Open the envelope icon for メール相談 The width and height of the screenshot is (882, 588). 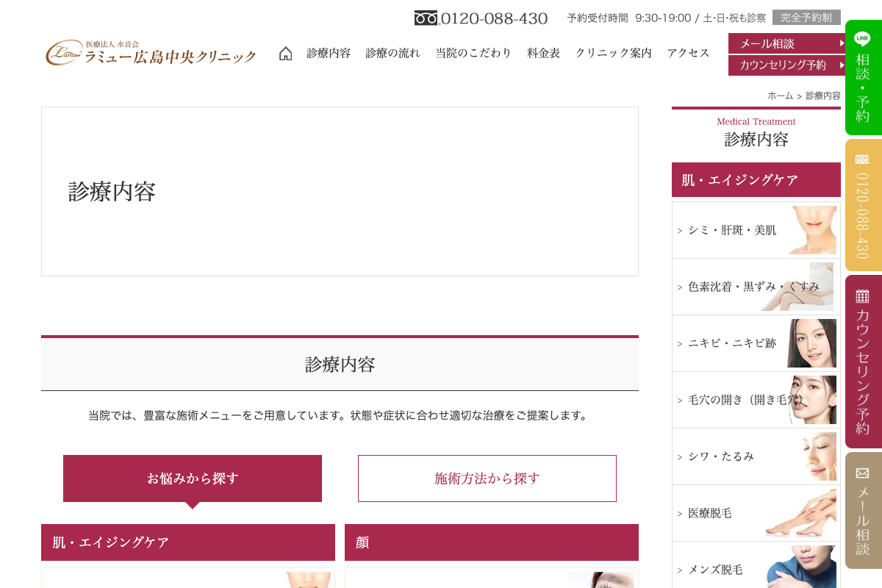(861, 473)
